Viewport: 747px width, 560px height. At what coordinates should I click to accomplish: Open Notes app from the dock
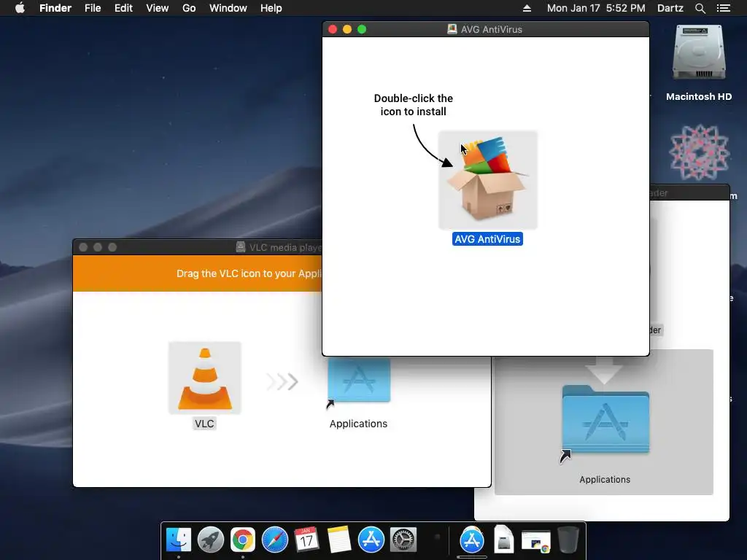click(338, 540)
